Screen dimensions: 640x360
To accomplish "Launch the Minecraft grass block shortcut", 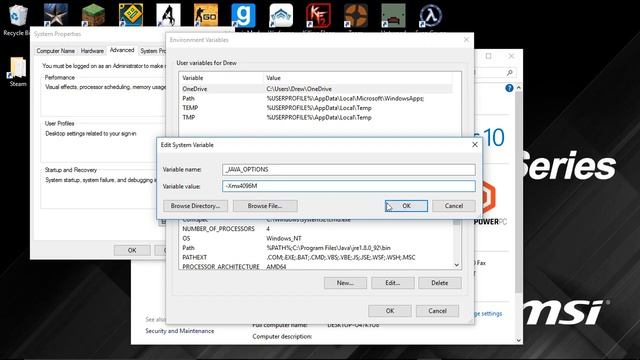I will (93, 16).
